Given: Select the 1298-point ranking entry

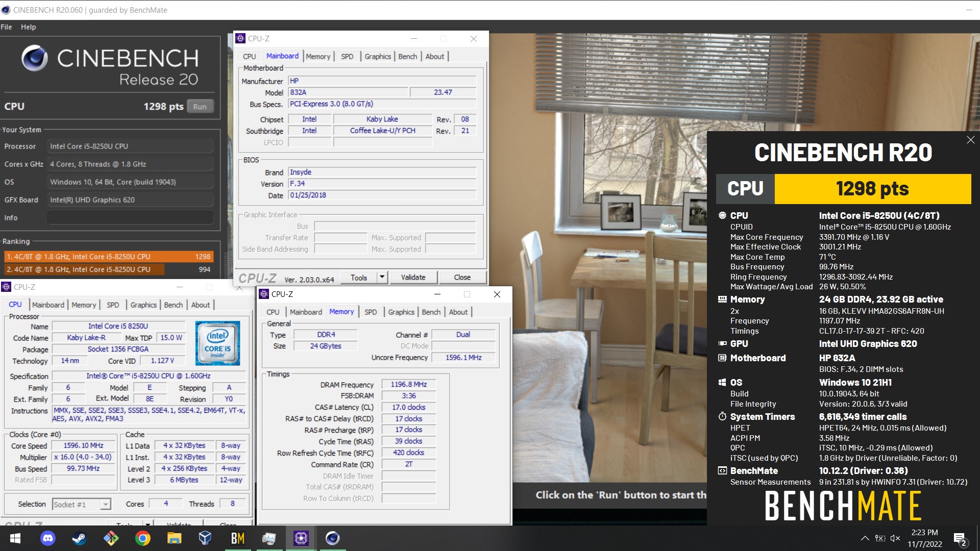Looking at the screenshot, I should (108, 257).
